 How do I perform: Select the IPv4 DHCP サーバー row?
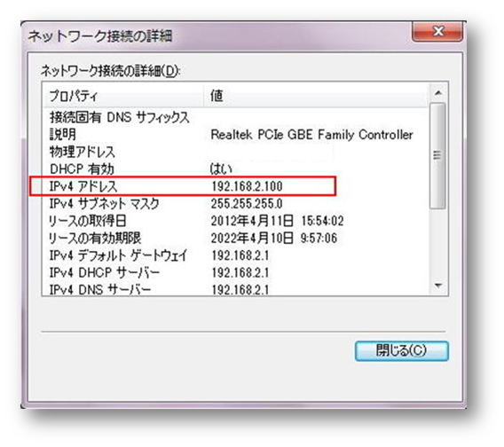tap(236, 273)
